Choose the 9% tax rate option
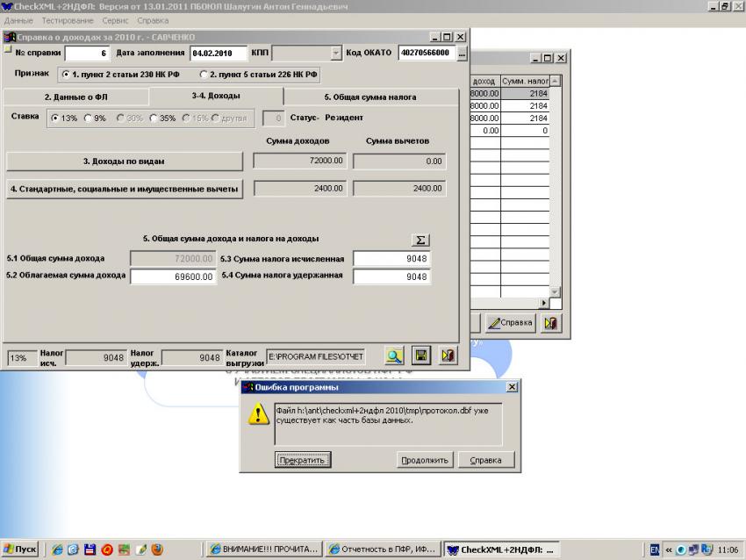Image resolution: width=746 pixels, height=560 pixels. (88, 118)
